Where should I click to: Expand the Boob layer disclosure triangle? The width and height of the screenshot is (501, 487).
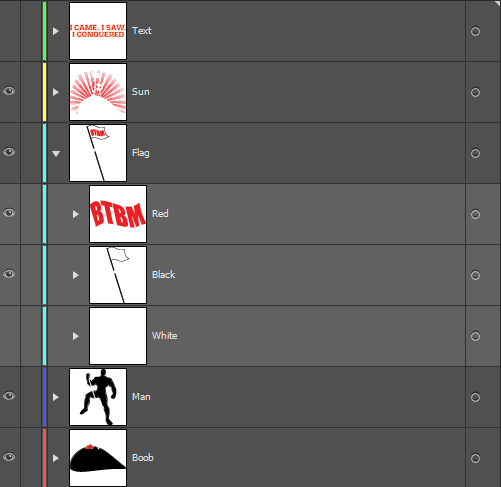(56, 458)
